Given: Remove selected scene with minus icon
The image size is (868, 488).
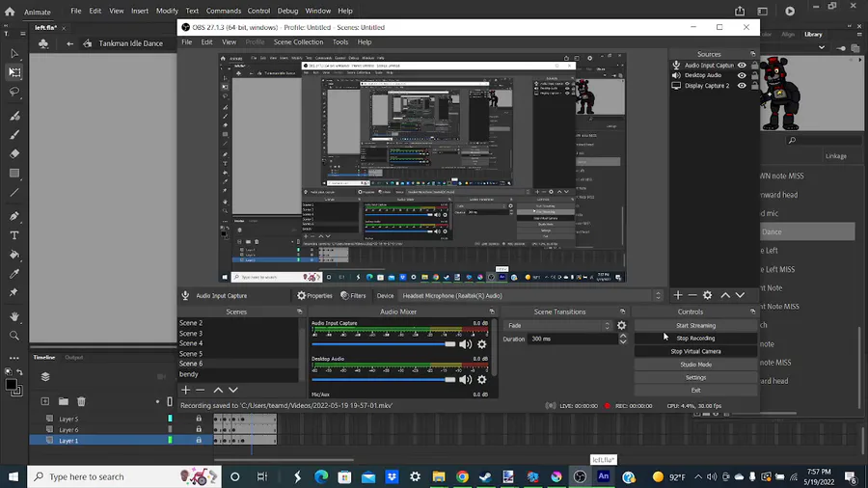Looking at the screenshot, I should tap(201, 390).
